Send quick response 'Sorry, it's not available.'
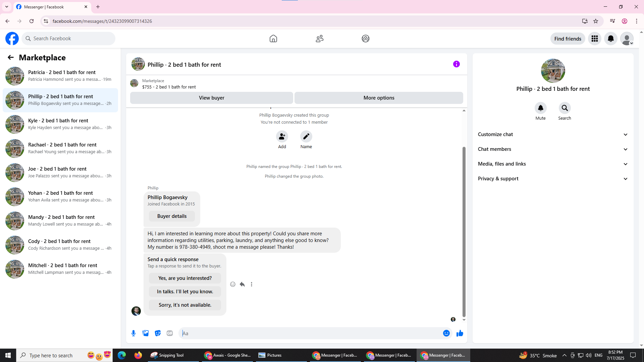This screenshot has height=362, width=644. (x=185, y=305)
